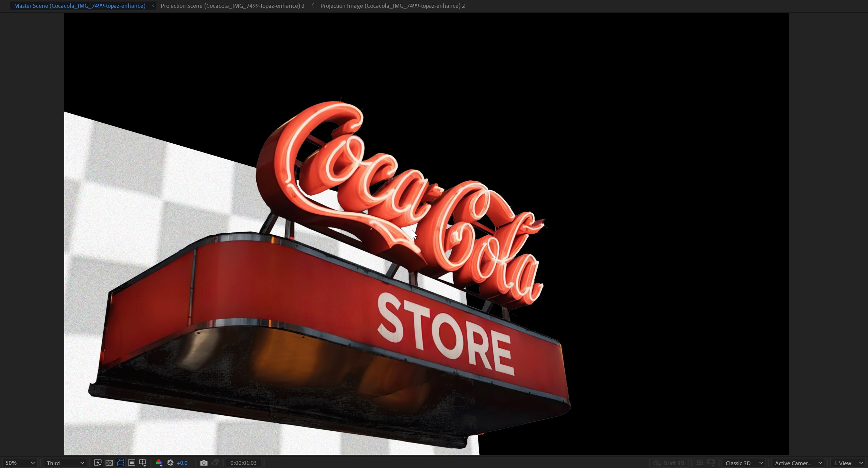Switch to Master Scene composition tab
The image size is (868, 468).
(80, 6)
